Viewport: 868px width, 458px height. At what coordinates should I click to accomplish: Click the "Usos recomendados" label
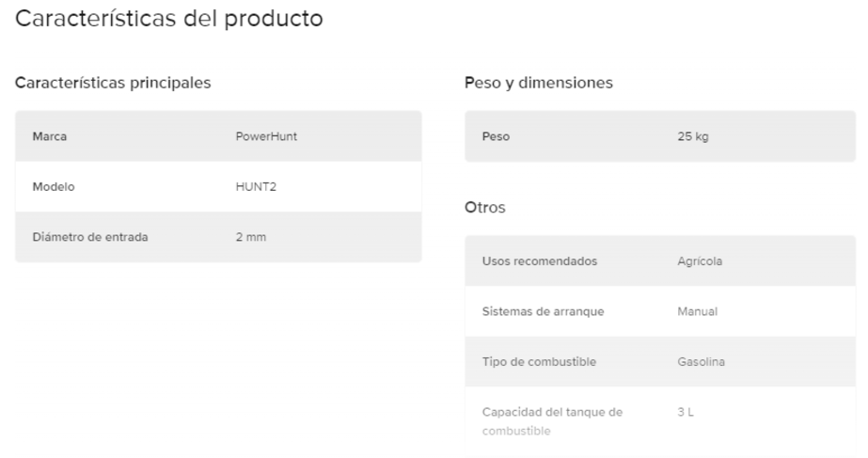[539, 261]
